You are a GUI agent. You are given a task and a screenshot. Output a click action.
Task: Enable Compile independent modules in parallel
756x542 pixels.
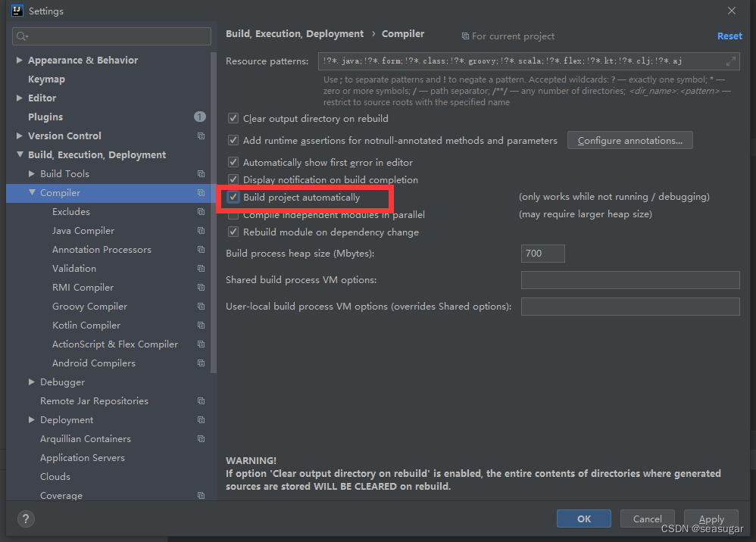tap(233, 215)
